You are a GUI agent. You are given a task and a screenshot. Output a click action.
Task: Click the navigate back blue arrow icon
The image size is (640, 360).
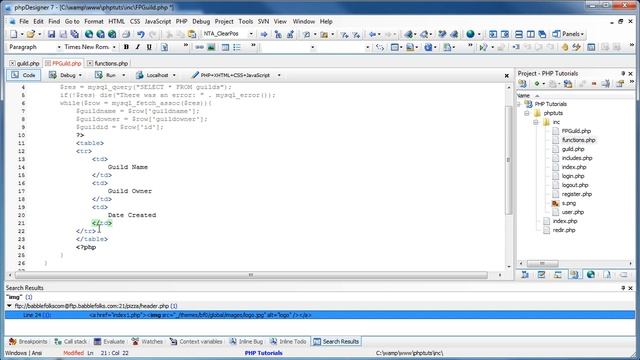[x=372, y=34]
